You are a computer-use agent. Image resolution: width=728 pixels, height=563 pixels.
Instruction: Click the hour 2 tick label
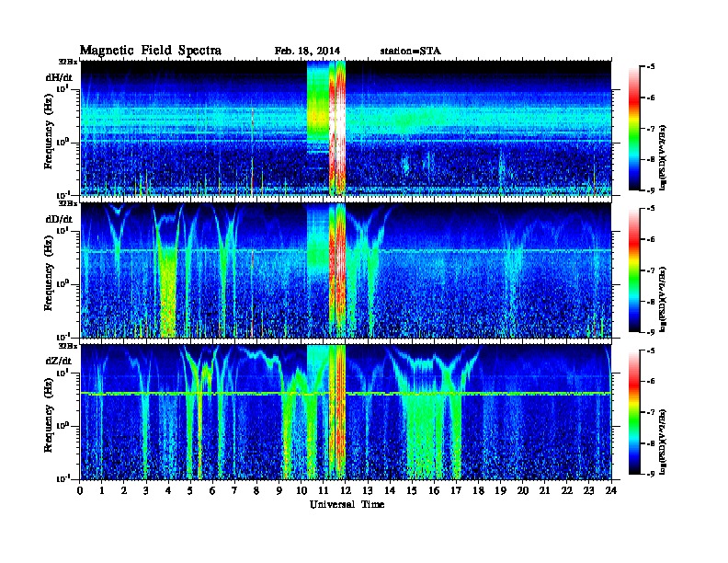124,490
